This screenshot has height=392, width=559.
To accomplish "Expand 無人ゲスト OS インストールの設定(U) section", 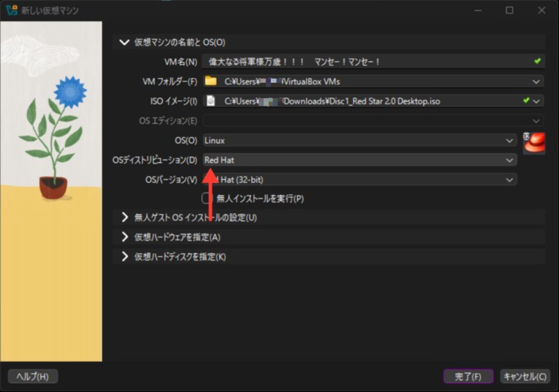I will 125,217.
